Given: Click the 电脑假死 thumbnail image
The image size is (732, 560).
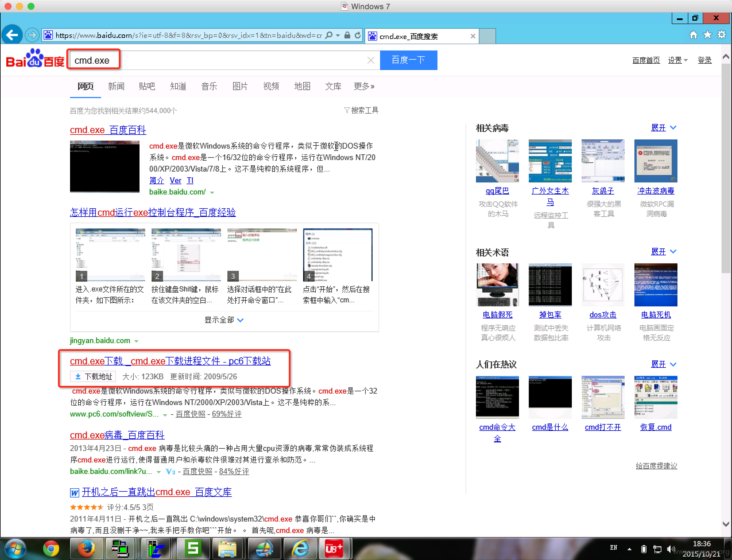Looking at the screenshot, I should pos(497,285).
